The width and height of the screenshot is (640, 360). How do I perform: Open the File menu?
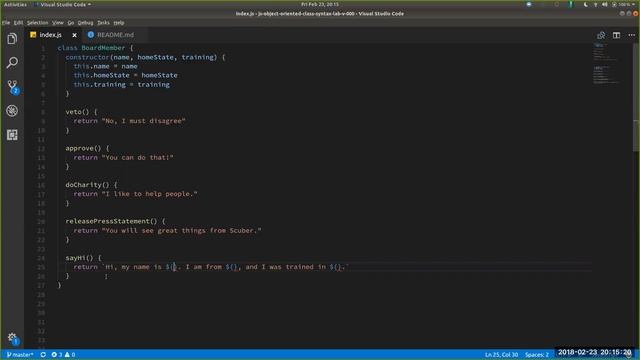6,23
